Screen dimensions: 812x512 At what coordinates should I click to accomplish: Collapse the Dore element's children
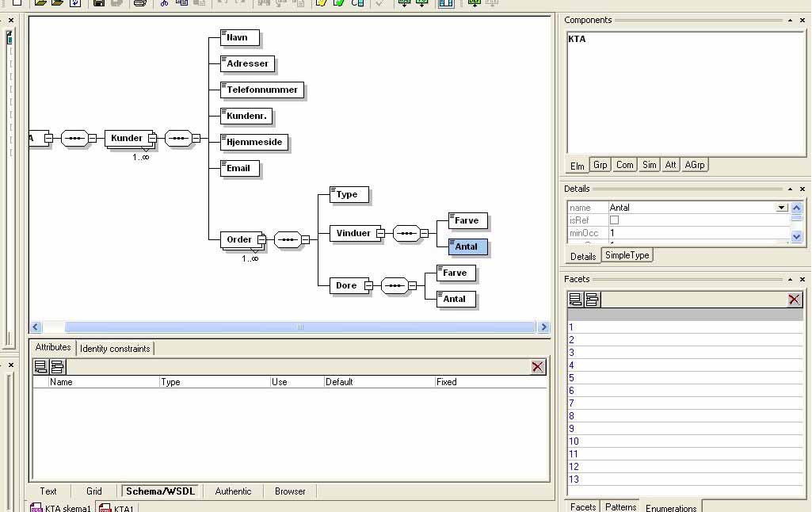pyautogui.click(x=368, y=285)
